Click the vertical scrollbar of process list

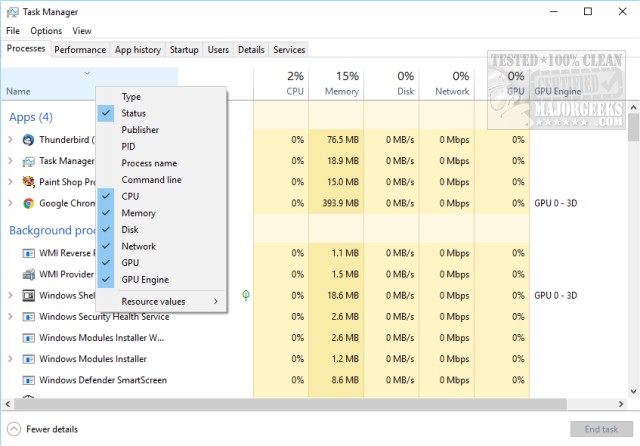pyautogui.click(x=633, y=250)
